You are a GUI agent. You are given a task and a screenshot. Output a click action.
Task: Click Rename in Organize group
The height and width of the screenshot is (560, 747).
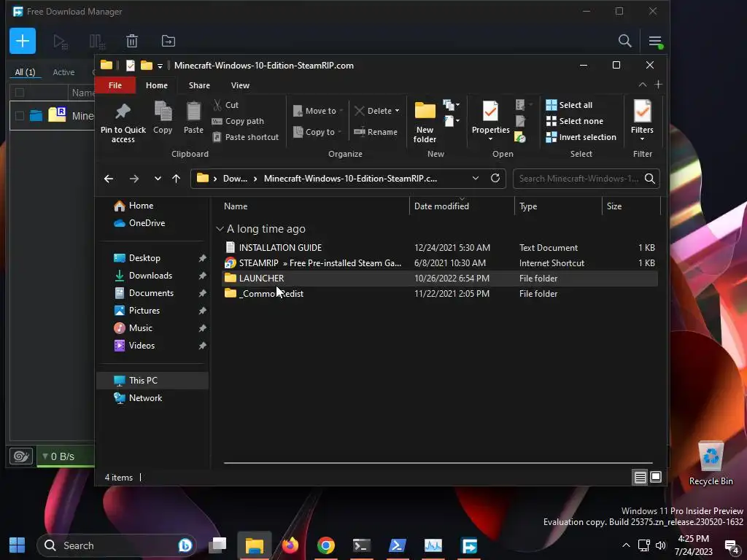(x=376, y=132)
